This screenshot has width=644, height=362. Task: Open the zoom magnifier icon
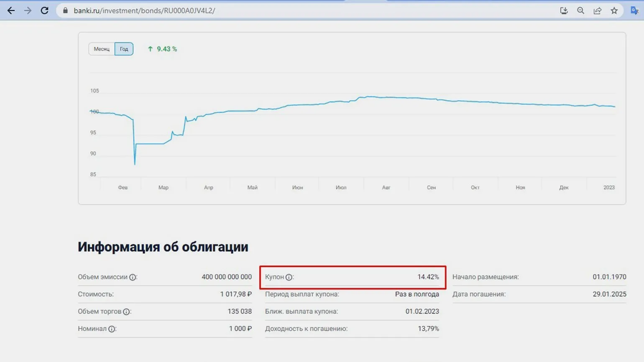580,10
